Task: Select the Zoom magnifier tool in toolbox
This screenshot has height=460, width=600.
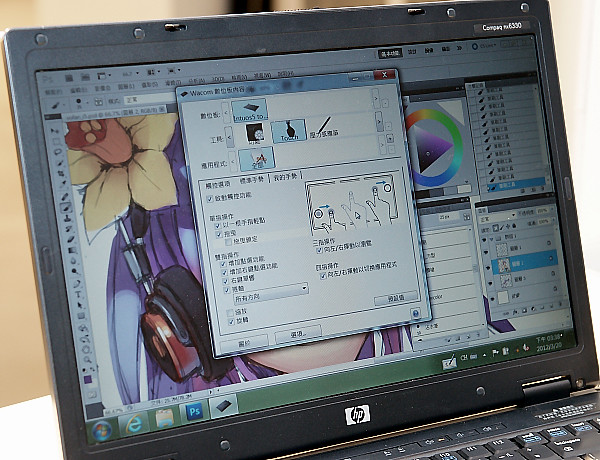Action: point(87,359)
